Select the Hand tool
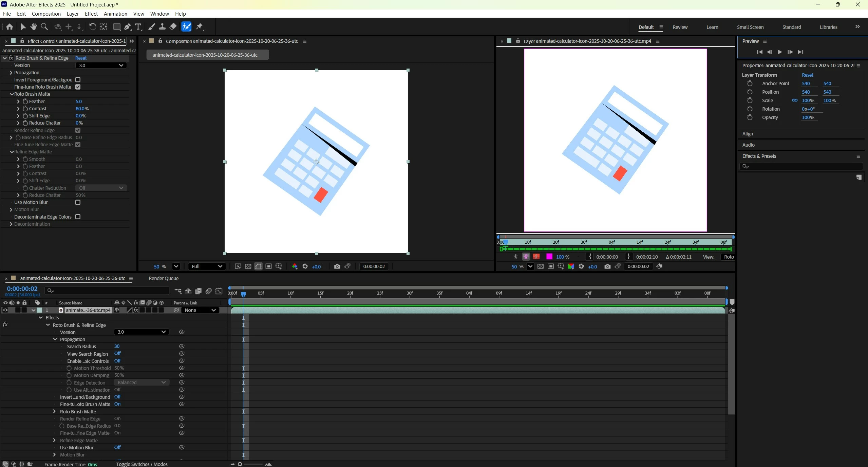 [x=33, y=26]
